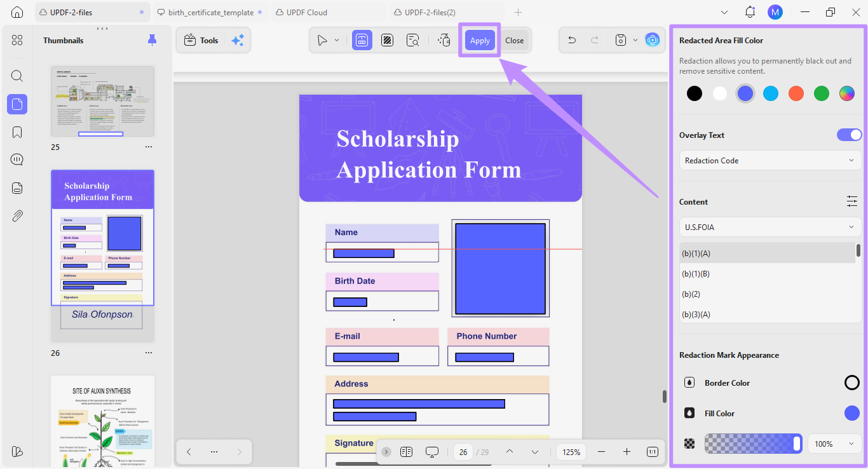Apply the redactions
868x469 pixels.
[x=480, y=40]
